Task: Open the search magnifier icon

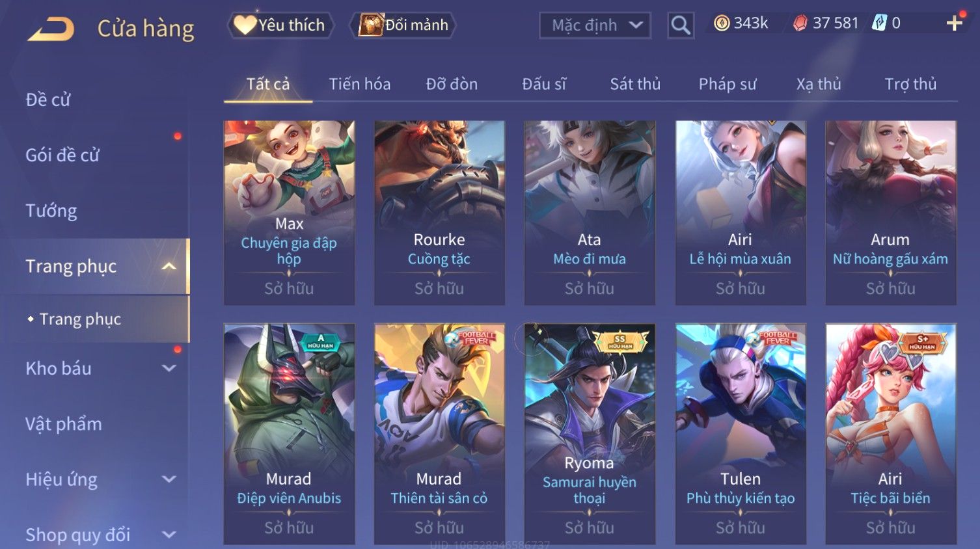Action: click(681, 25)
